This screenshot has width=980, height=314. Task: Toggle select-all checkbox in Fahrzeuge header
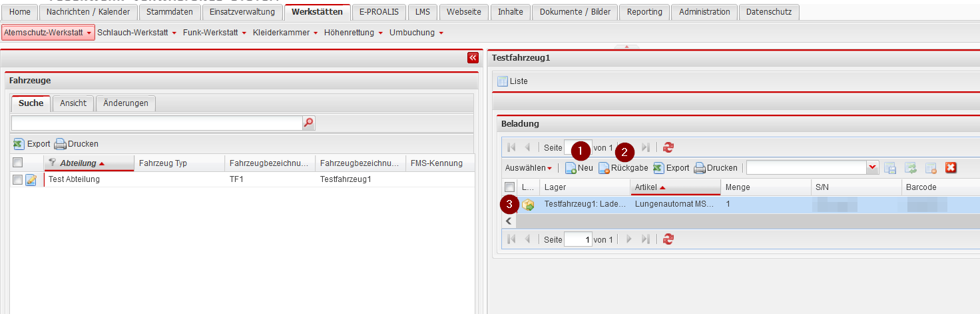[x=18, y=163]
